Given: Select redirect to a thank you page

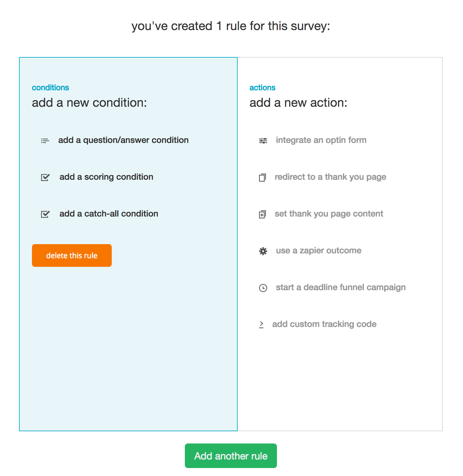Looking at the screenshot, I should (330, 177).
